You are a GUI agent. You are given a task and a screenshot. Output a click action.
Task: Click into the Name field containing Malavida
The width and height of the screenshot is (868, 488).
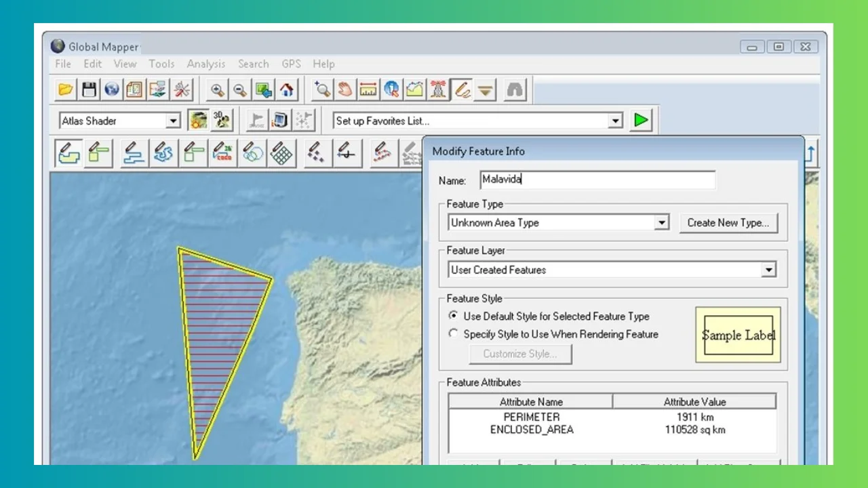[597, 180]
